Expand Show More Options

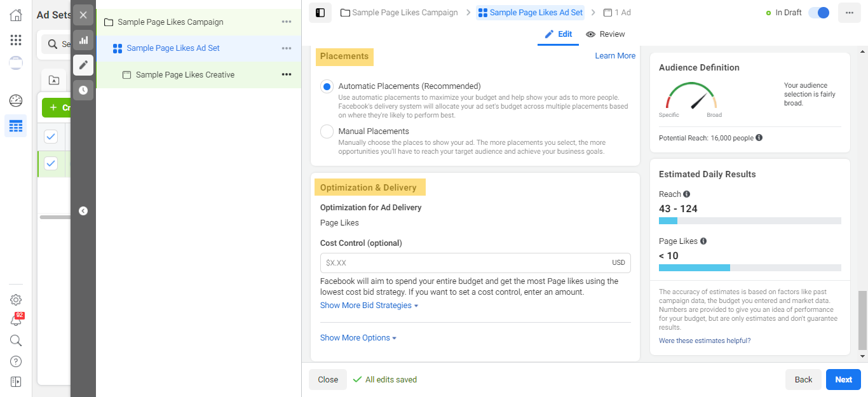[358, 338]
